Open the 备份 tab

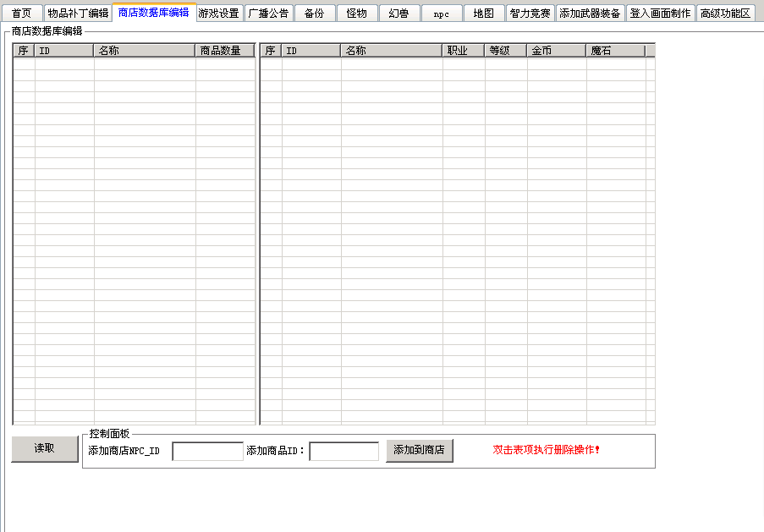(x=314, y=14)
